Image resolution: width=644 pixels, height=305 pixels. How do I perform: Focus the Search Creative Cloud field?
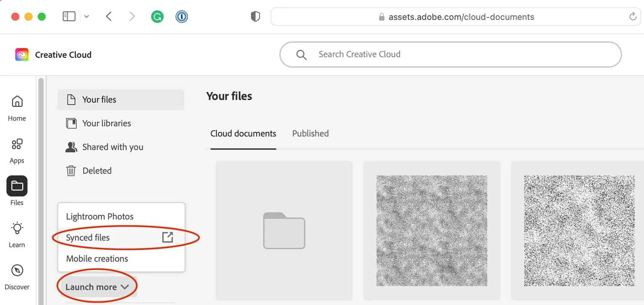coord(450,54)
